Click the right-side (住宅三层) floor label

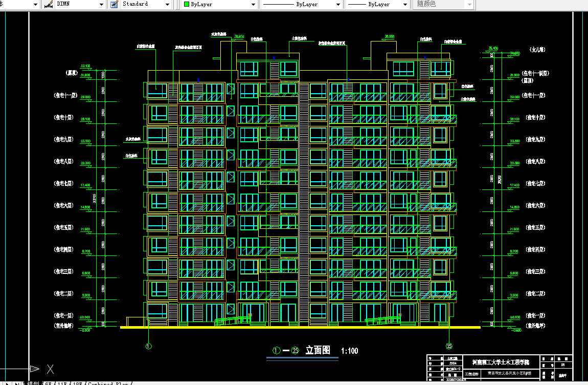click(x=535, y=271)
